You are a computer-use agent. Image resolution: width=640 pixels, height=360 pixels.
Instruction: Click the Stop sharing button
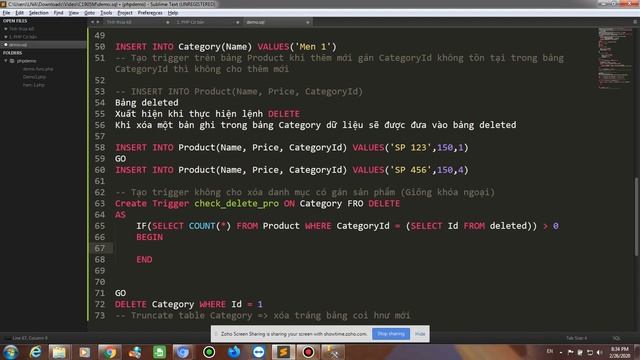pos(391,334)
